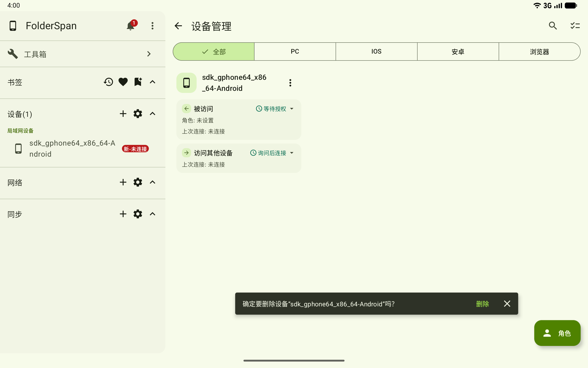
Task: Click the 被访问 label
Action: (x=203, y=109)
